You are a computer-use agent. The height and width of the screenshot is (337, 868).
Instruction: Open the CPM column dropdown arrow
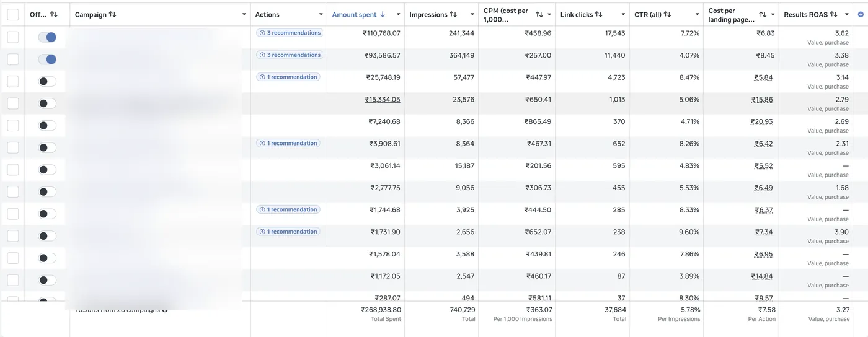[549, 14]
